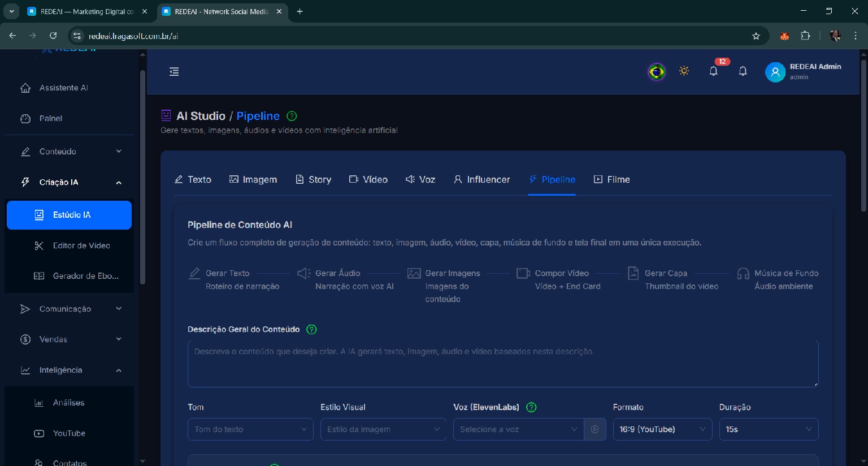Viewport: 868px width, 466px height.
Task: Switch to the Imagem tab
Action: point(253,179)
